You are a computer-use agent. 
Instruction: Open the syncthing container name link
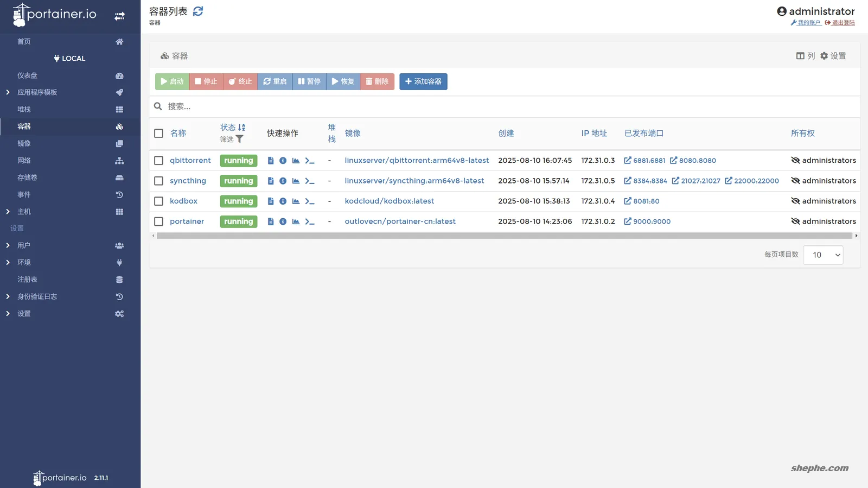188,181
